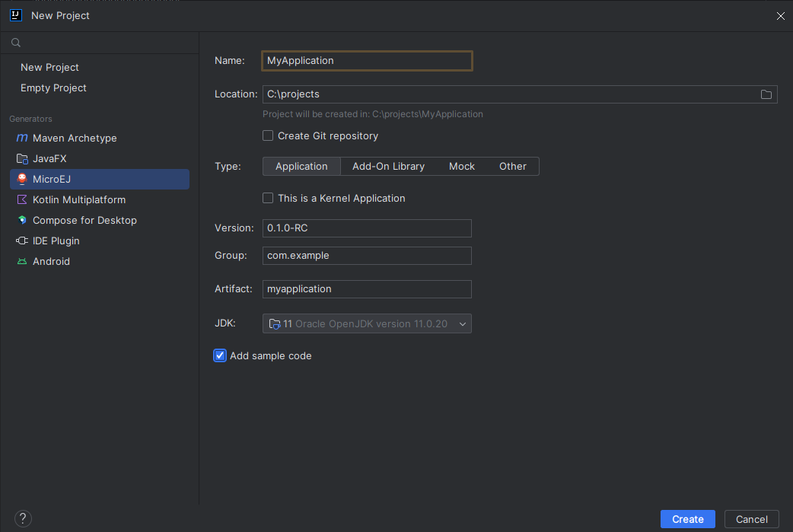Viewport: 793px width, 532px height.
Task: Switch project type to Mock
Action: pyautogui.click(x=462, y=166)
